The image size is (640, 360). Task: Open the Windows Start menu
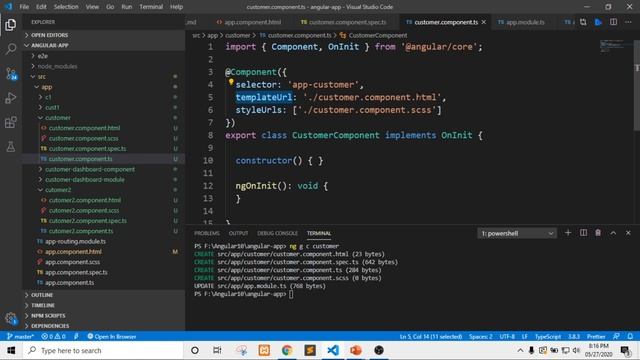point(11,350)
